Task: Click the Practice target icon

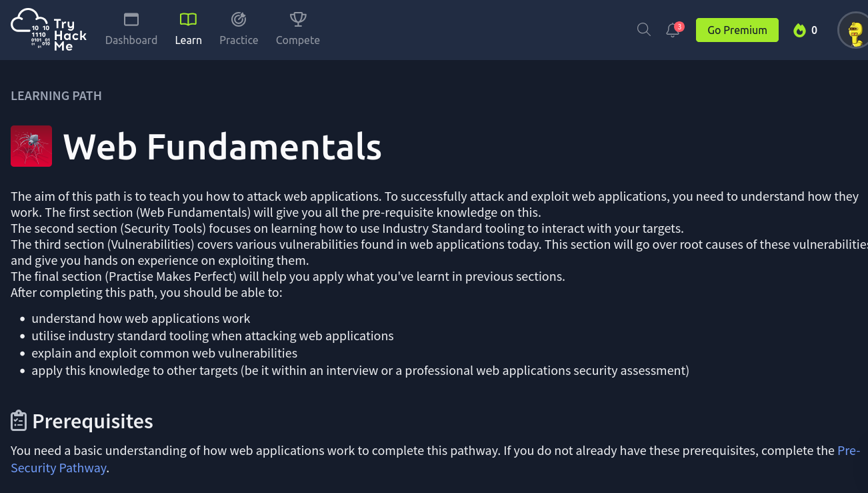Action: coord(239,19)
